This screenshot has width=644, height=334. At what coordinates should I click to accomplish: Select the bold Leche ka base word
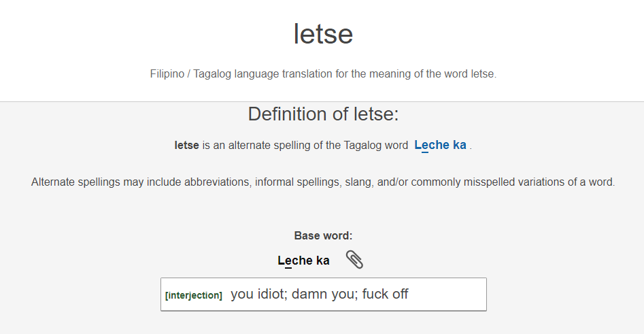(303, 261)
